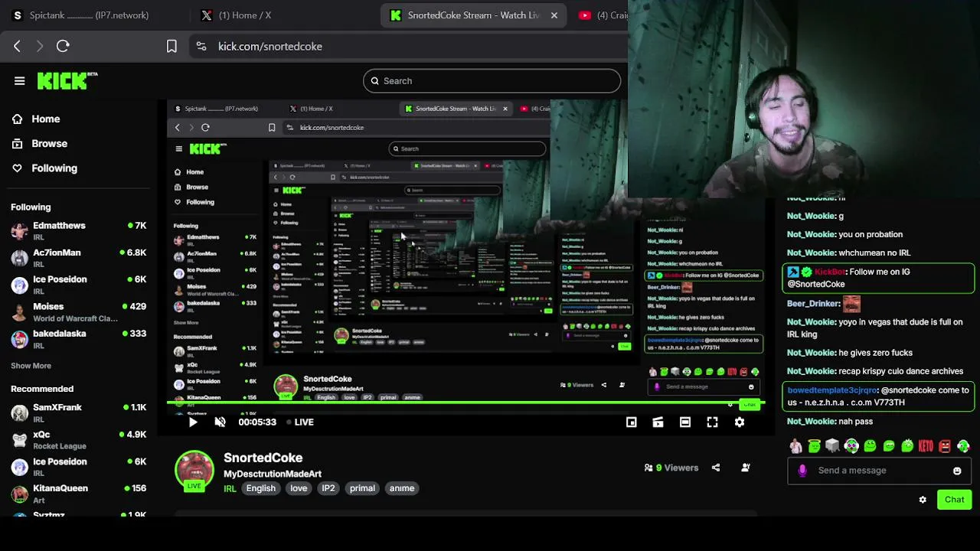980x551 pixels.
Task: Click the English tag under the stream
Action: pyautogui.click(x=260, y=488)
